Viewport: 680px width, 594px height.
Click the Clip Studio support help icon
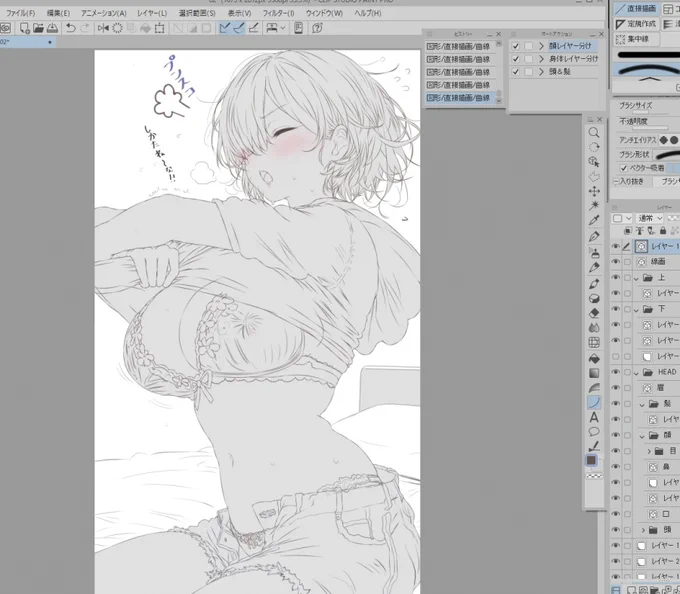pos(317,28)
